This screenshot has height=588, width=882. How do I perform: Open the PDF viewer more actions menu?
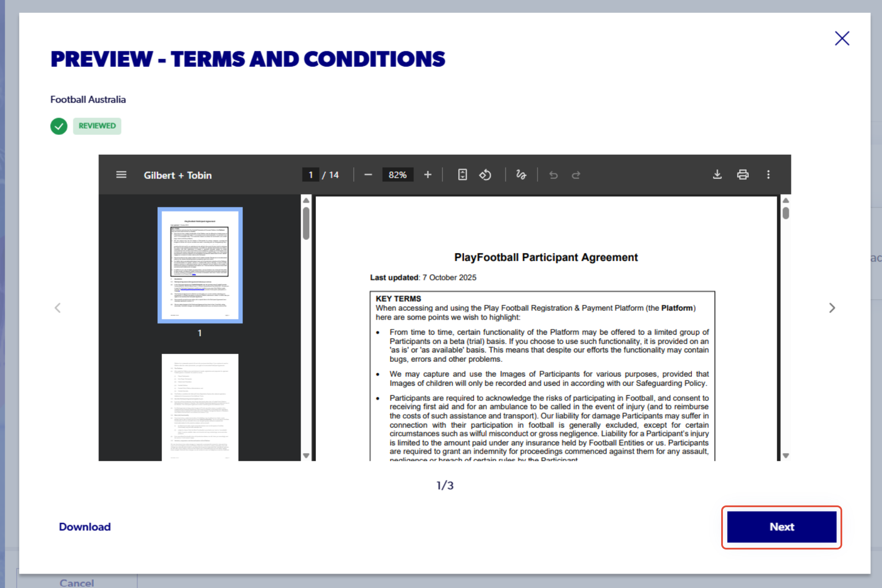768,174
